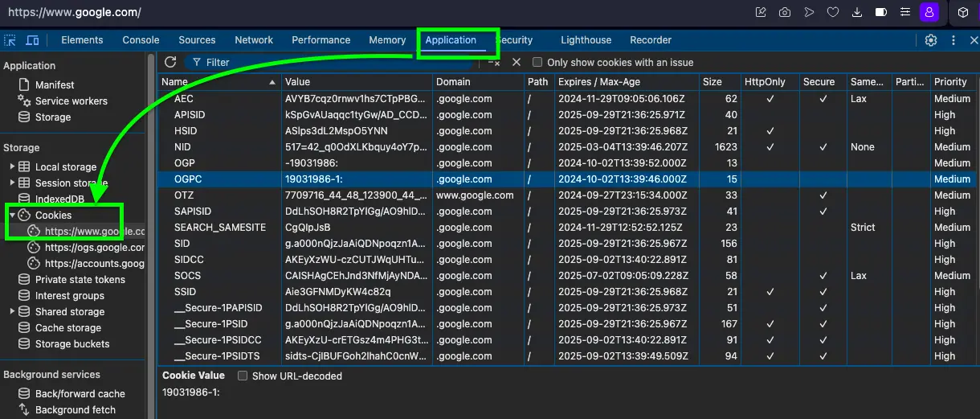
Task: Select the AEC cookie row
Action: coord(567,99)
